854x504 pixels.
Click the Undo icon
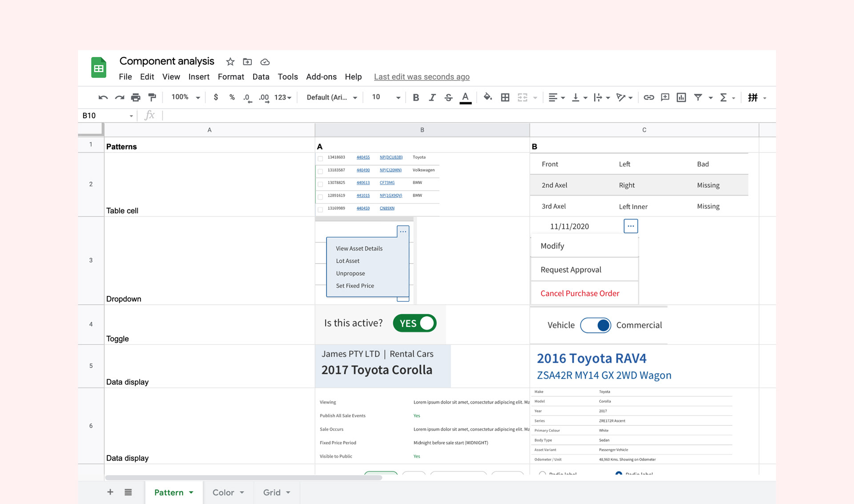[x=103, y=97]
